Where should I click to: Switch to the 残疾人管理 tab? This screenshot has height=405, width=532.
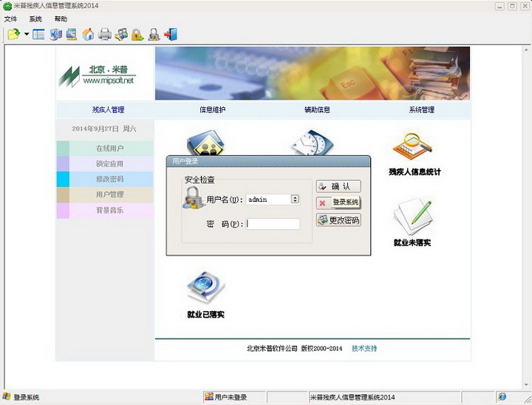point(108,109)
